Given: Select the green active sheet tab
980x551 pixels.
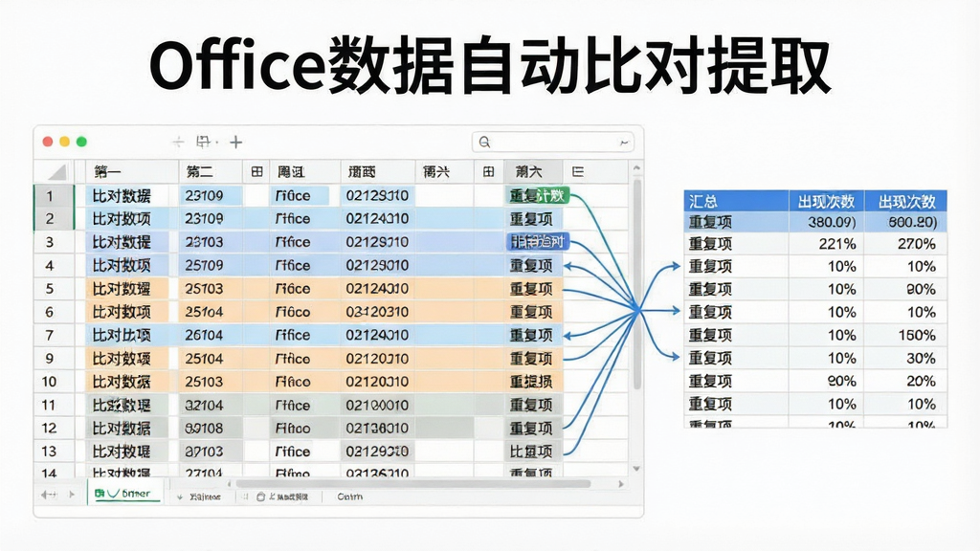Looking at the screenshot, I should coord(124,494).
